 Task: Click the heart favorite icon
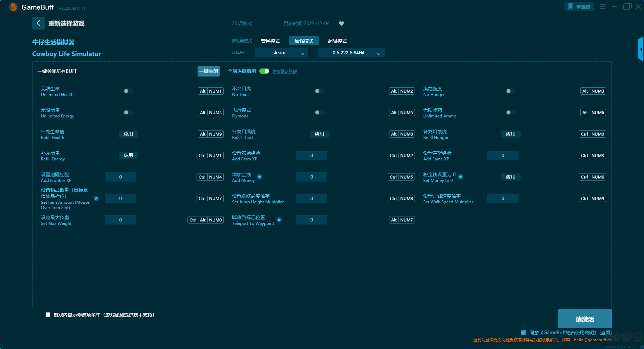point(341,23)
